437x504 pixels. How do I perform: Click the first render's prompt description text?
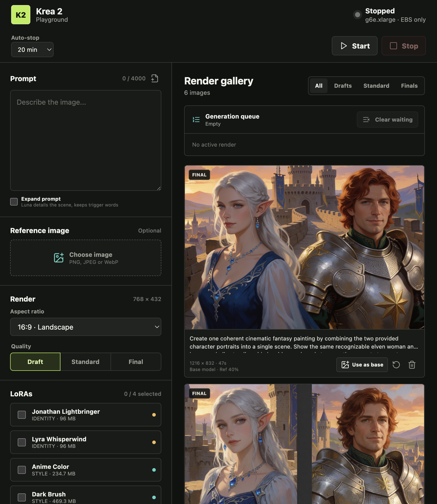point(304,342)
